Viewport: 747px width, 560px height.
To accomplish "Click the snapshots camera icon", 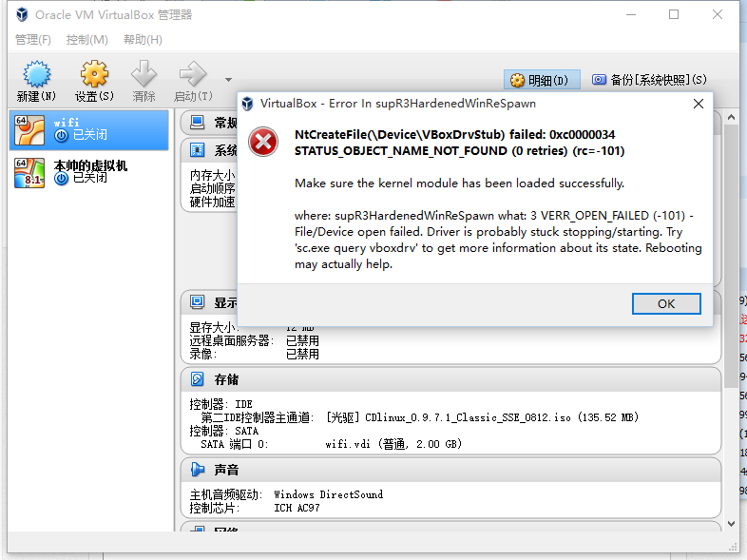I will [x=599, y=79].
